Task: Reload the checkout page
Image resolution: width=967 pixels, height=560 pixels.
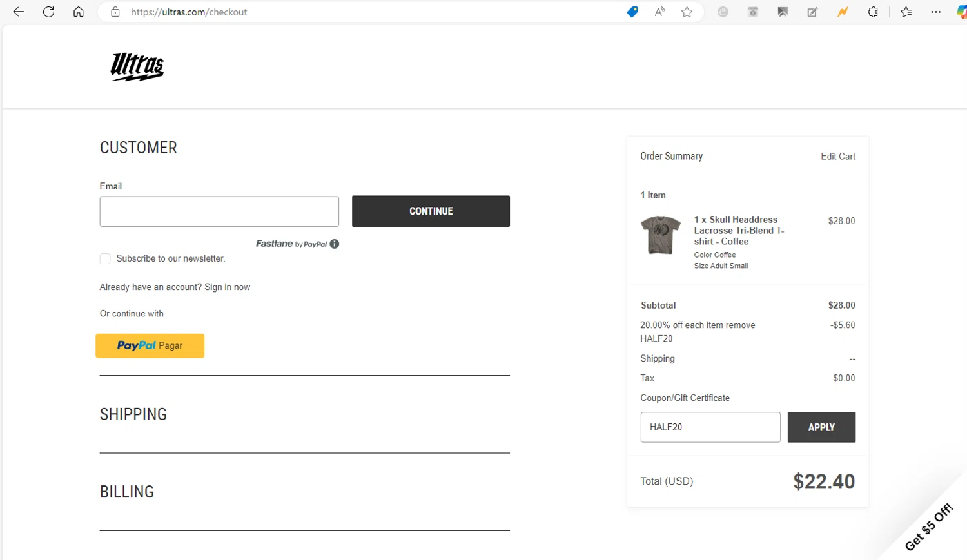Action: [x=48, y=12]
